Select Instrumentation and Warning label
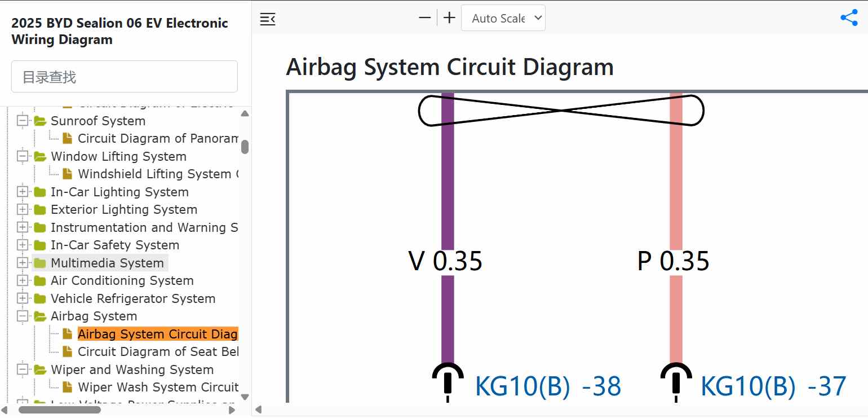Screen dimensions: 868x418 pos(144,227)
